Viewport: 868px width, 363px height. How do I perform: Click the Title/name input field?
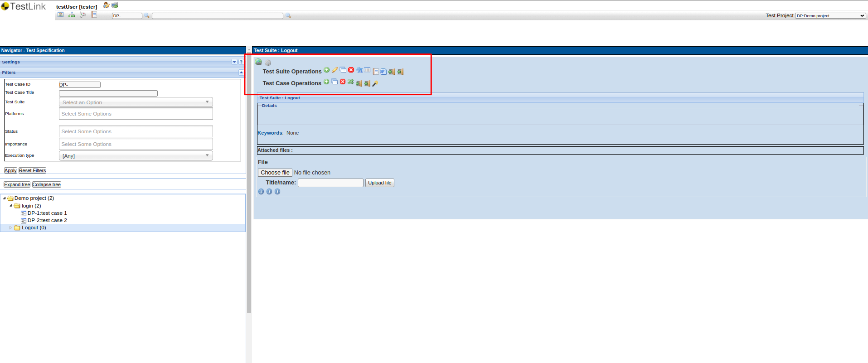tap(330, 183)
